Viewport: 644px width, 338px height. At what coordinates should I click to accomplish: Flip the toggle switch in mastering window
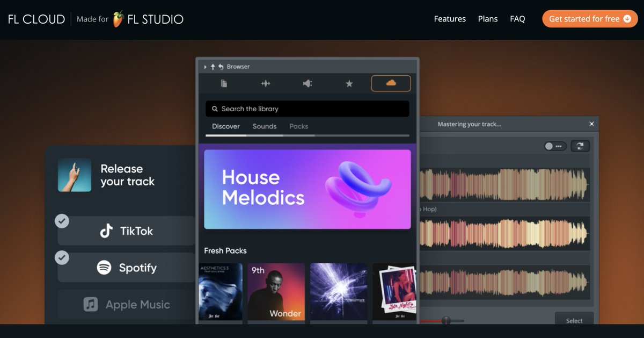(x=555, y=146)
